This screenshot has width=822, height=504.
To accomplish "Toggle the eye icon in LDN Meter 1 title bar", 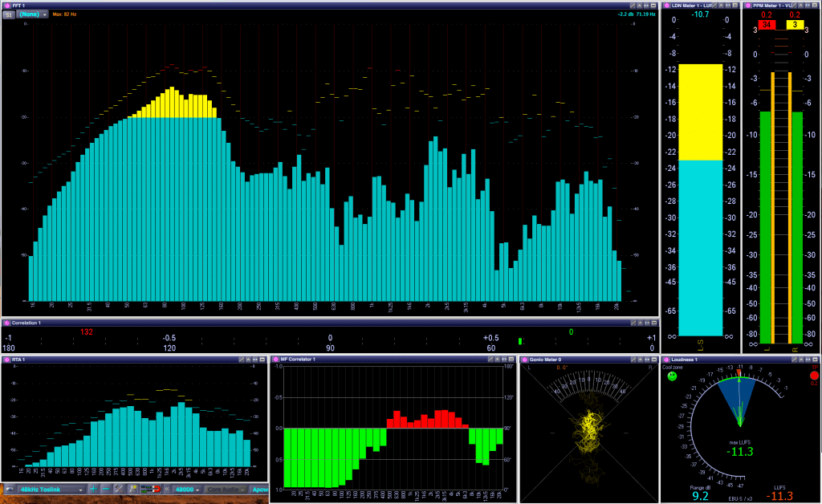I will tap(728, 6).
